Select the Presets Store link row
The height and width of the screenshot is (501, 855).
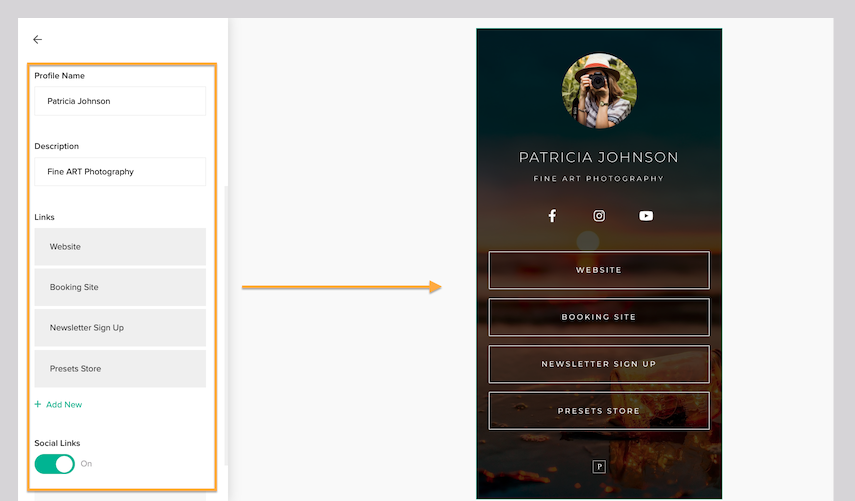click(120, 369)
